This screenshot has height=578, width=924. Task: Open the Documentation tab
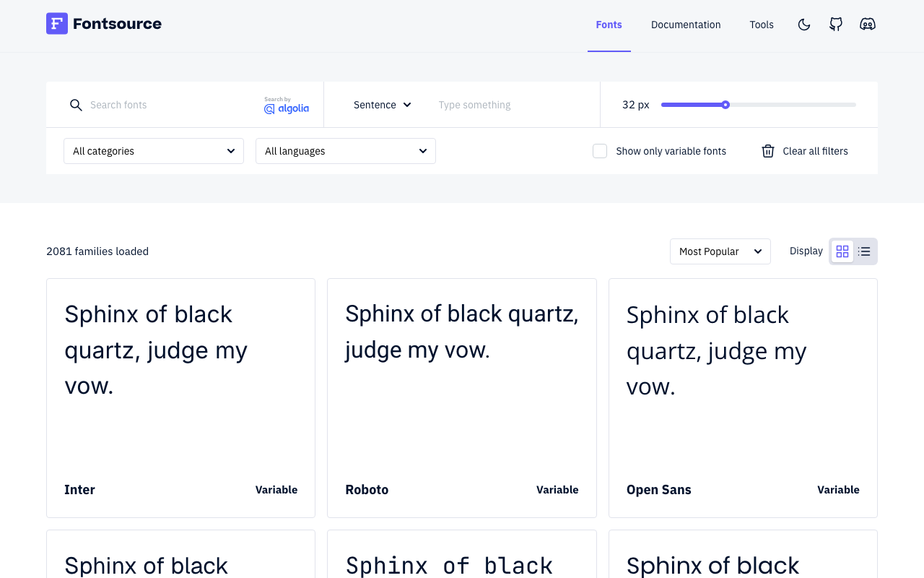pyautogui.click(x=686, y=25)
